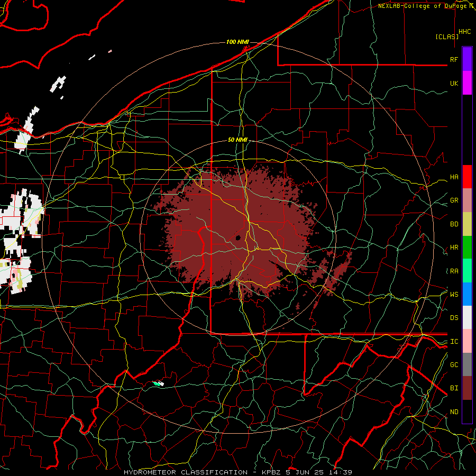The image size is (476, 476).
Task: Select the GC gray legend swatch
Action: [x=467, y=364]
